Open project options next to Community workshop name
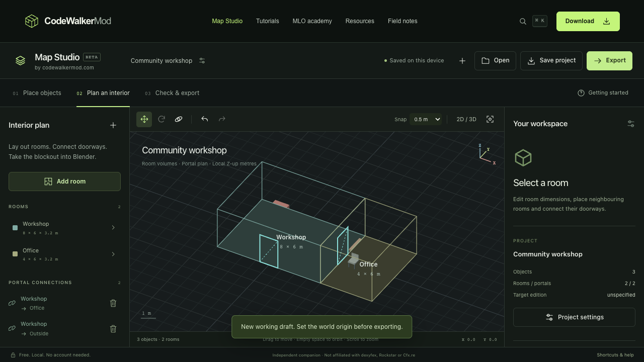Image resolution: width=644 pixels, height=362 pixels. 202,60
